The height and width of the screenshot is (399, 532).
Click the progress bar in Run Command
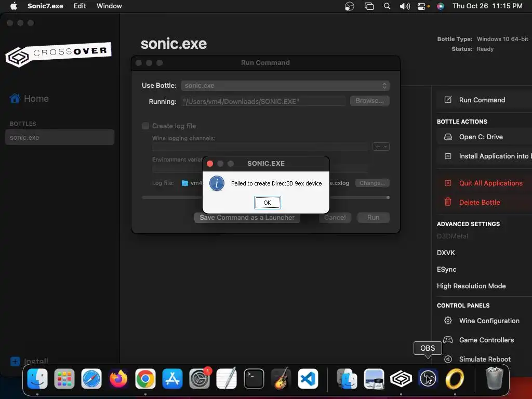pyautogui.click(x=265, y=197)
